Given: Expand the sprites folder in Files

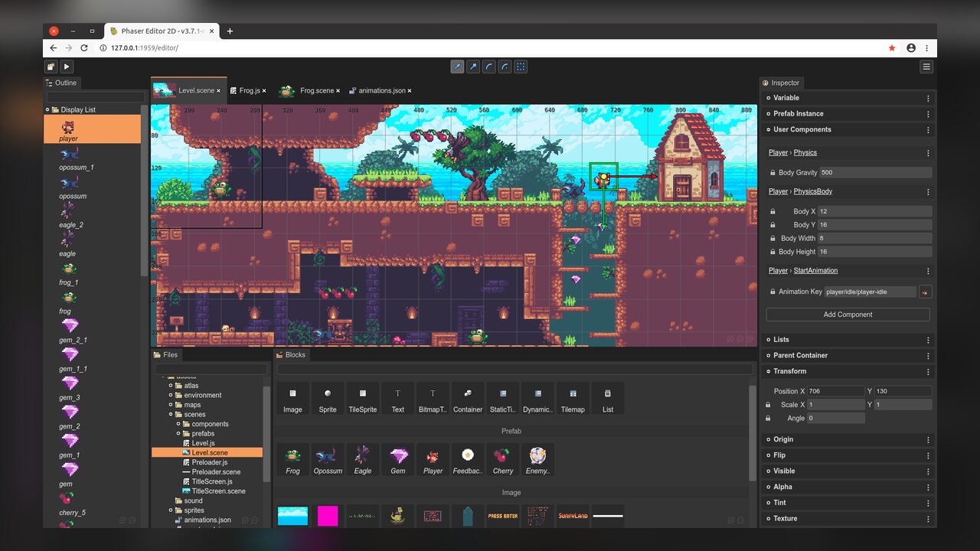Looking at the screenshot, I should (x=171, y=510).
